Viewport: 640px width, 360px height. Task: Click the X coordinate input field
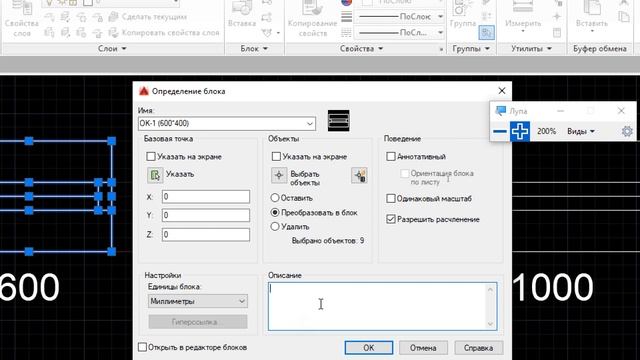(206, 197)
